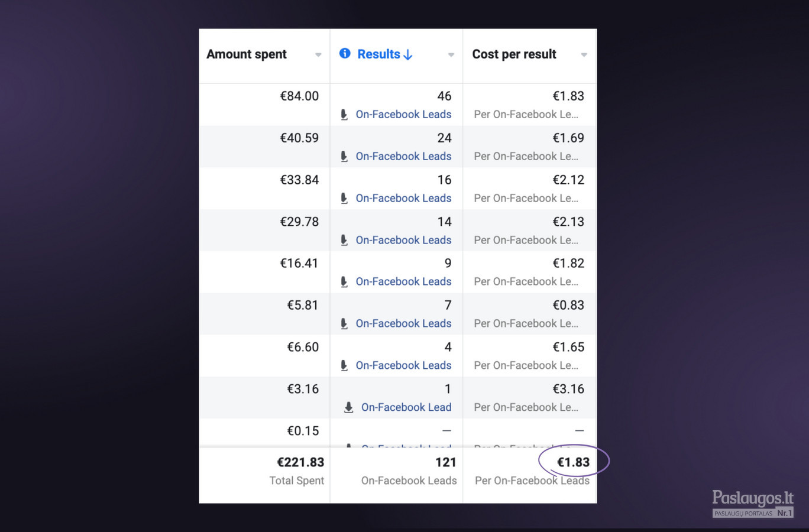
Task: Open Results column dropdown arrow
Action: [x=451, y=55]
